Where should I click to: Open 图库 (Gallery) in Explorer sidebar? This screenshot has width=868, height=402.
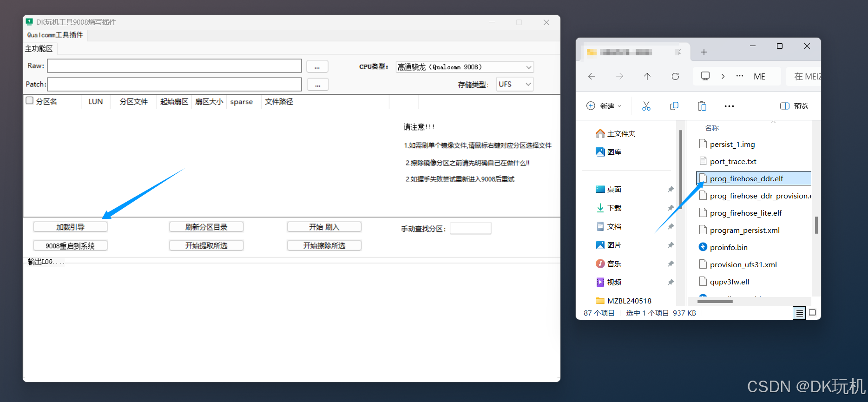[x=609, y=152]
